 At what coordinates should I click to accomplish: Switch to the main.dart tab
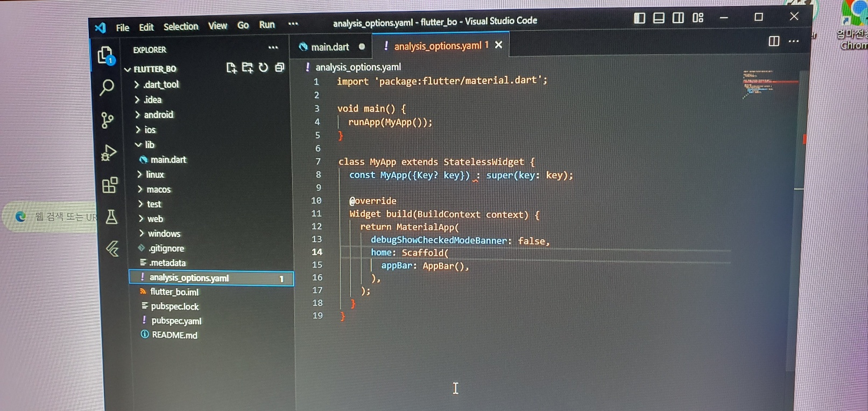coord(330,47)
